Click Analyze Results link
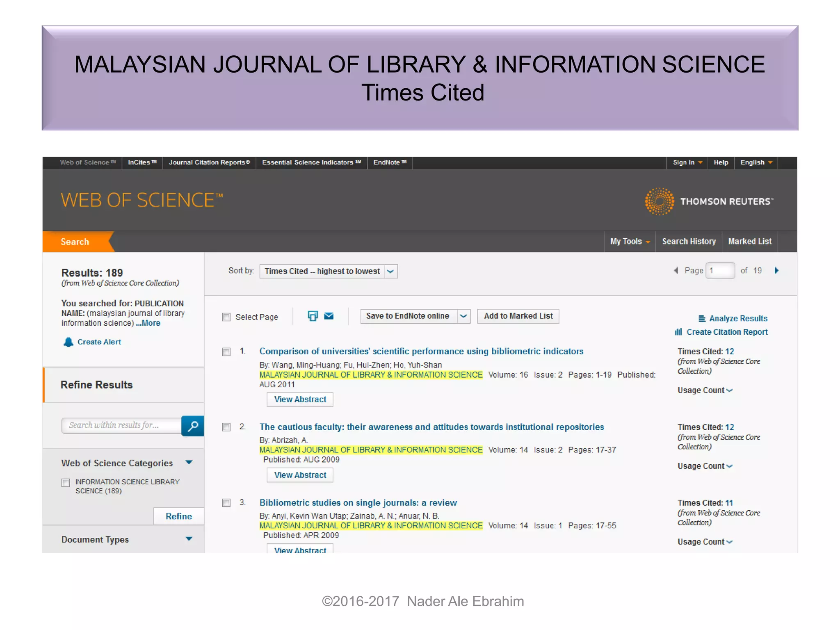Image resolution: width=840 pixels, height=630 pixels. (738, 318)
